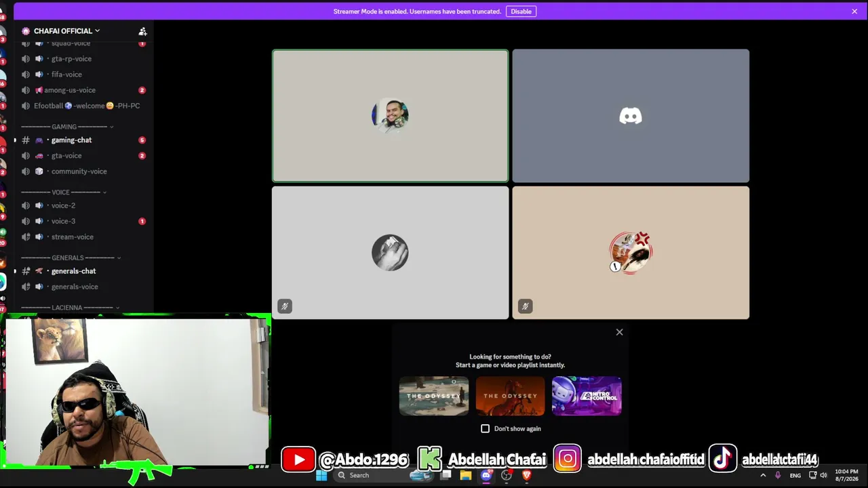This screenshot has height=488, width=868.
Task: Show hidden system tray icons
Action: [763, 476]
